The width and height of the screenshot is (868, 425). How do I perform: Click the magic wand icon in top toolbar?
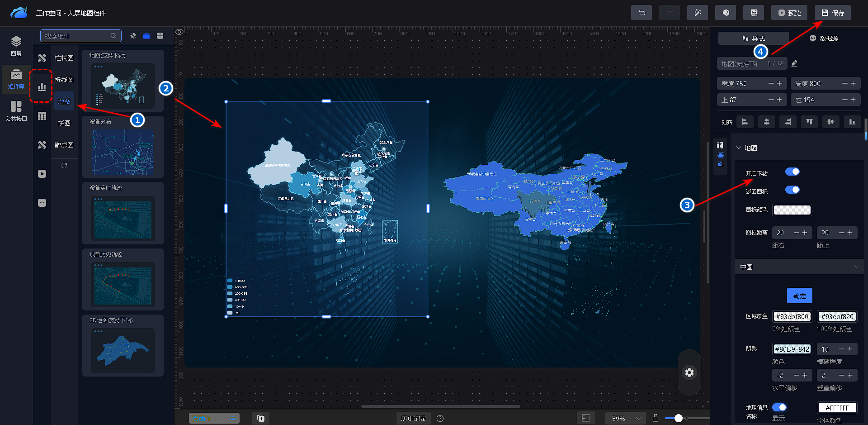click(x=697, y=13)
